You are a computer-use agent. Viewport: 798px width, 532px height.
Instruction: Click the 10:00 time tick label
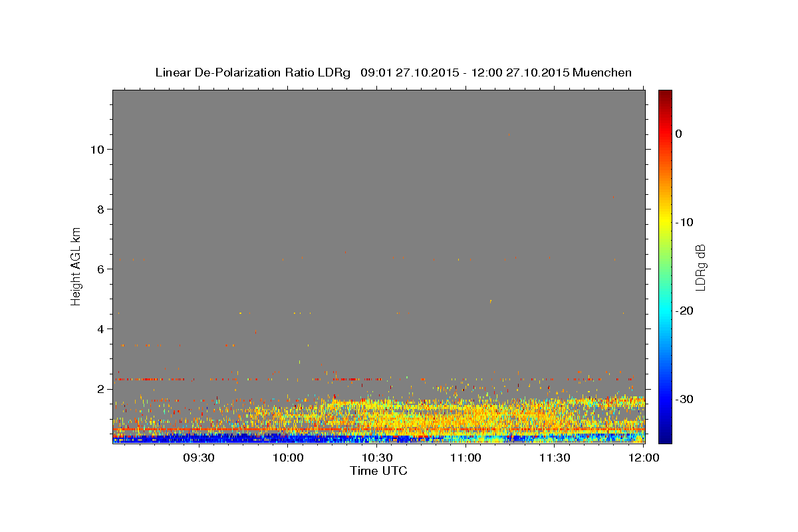287,458
